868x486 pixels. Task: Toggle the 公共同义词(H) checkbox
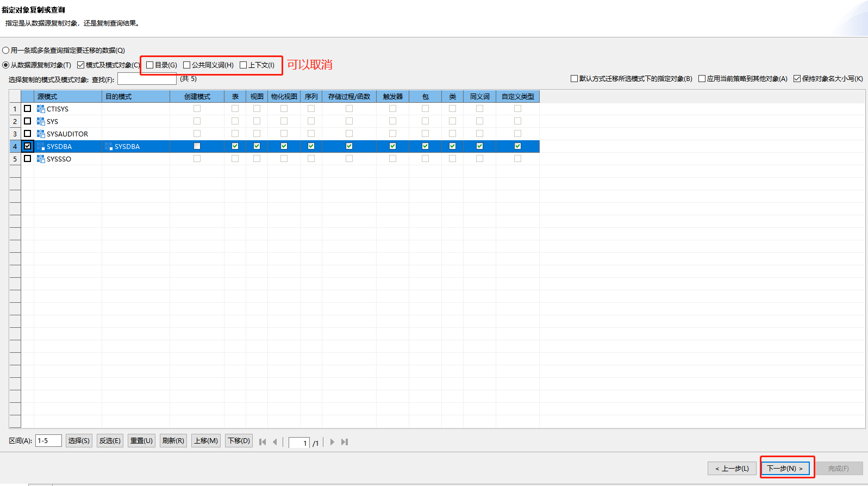(187, 65)
